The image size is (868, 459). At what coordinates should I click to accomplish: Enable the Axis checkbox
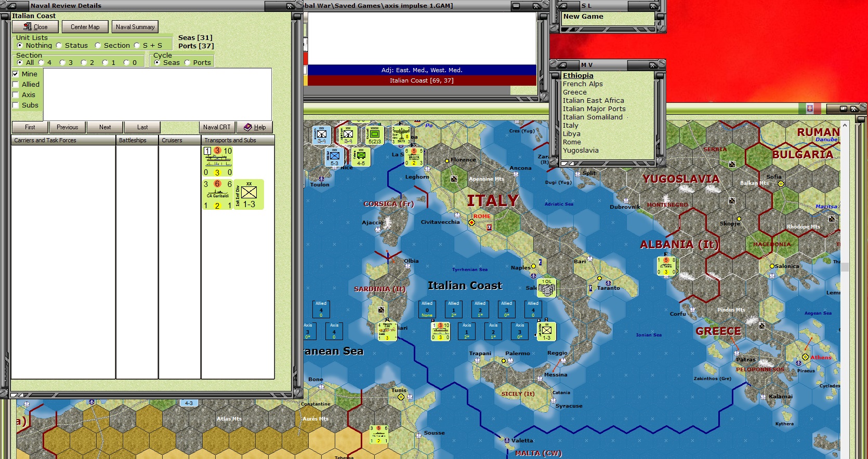(16, 95)
